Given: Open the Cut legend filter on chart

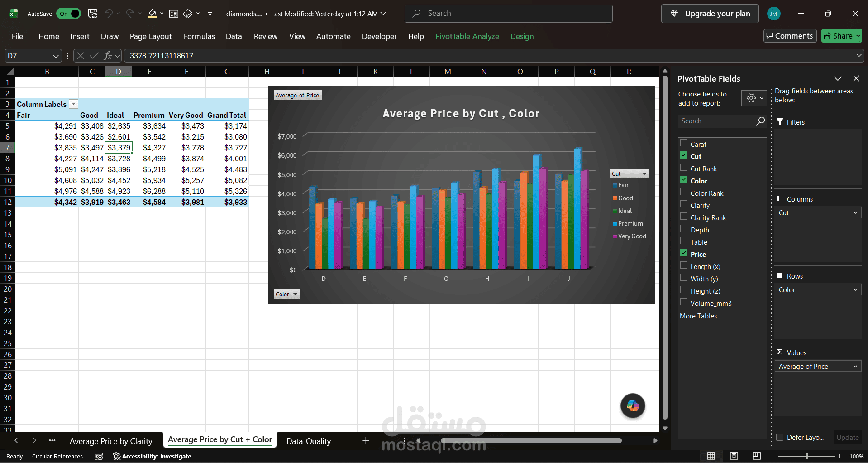Looking at the screenshot, I should [x=630, y=174].
